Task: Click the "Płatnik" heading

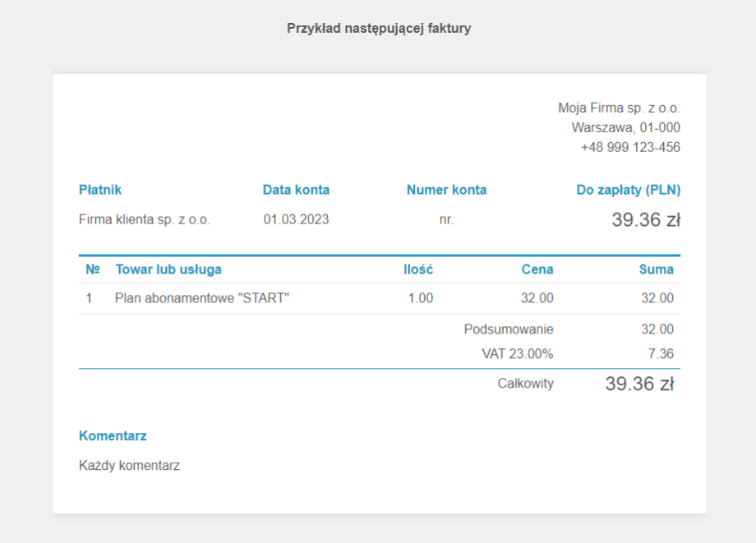Action: coord(100,190)
